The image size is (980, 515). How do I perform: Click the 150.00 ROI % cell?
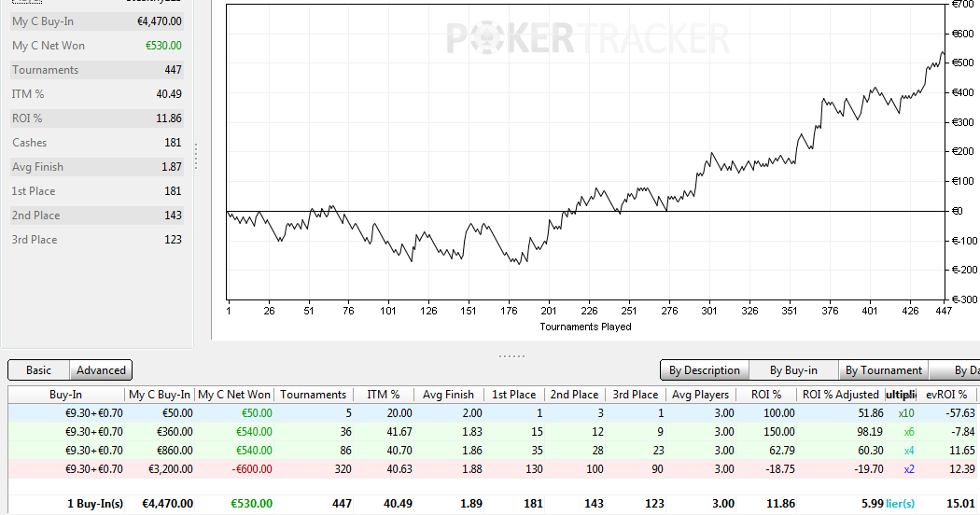tap(778, 432)
